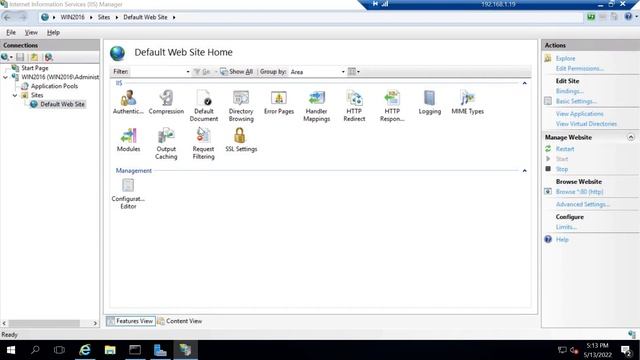Viewport: 640px width, 360px height.
Task: Click View Applications link
Action: click(579, 113)
